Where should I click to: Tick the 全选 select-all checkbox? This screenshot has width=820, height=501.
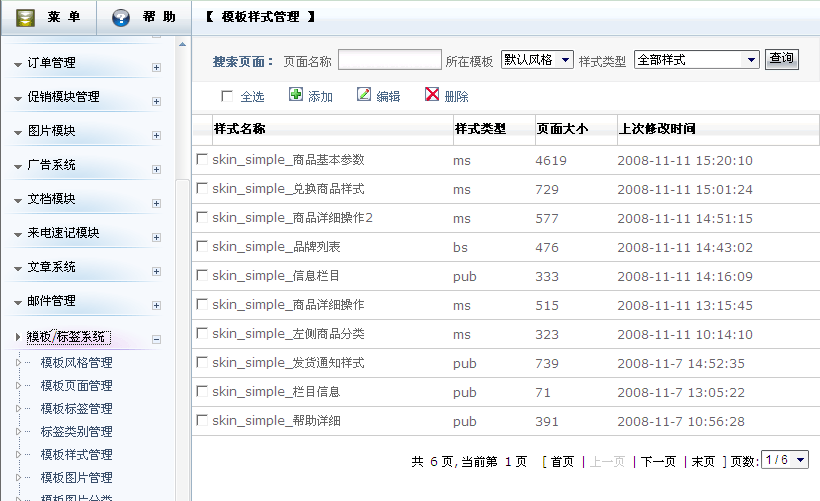point(227,96)
